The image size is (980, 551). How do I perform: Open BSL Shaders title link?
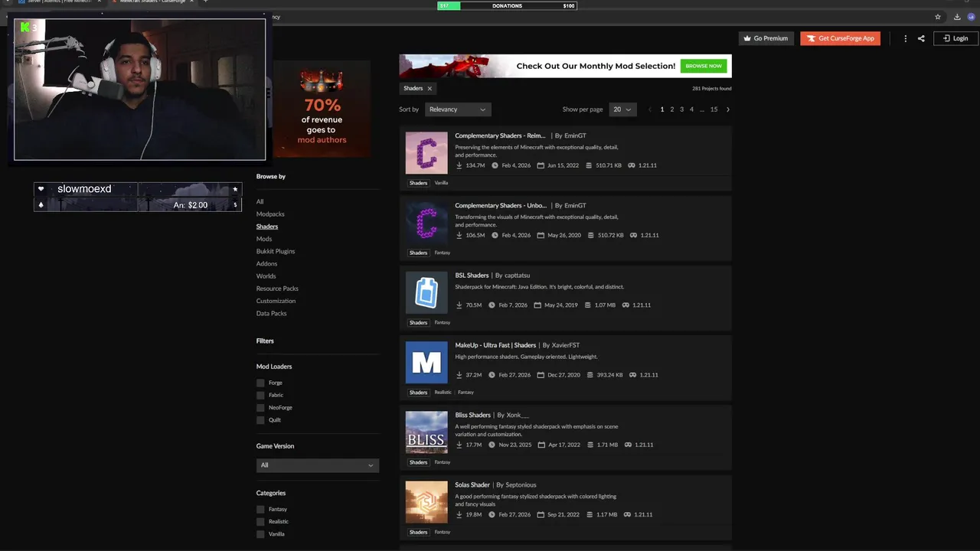472,275
